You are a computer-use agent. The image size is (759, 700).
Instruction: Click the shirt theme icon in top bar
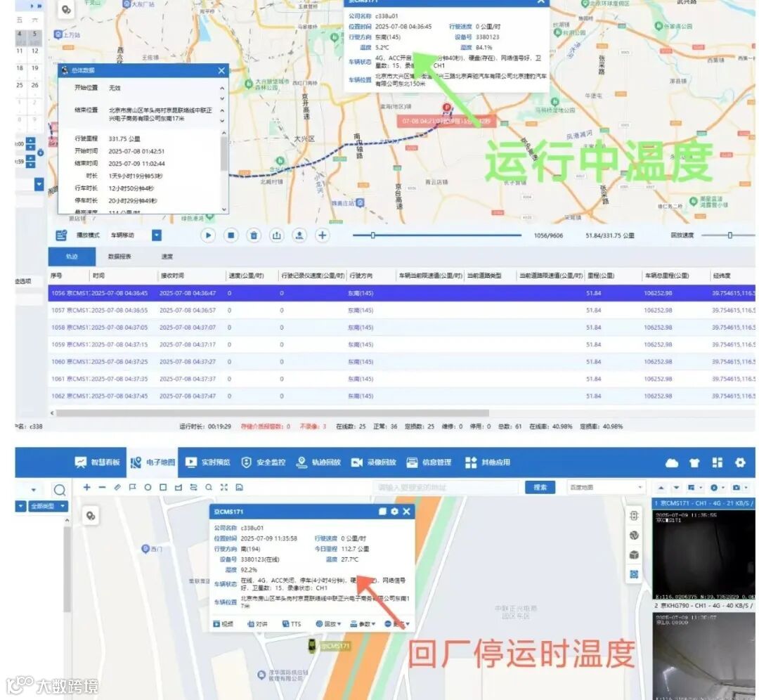pyautogui.click(x=694, y=462)
